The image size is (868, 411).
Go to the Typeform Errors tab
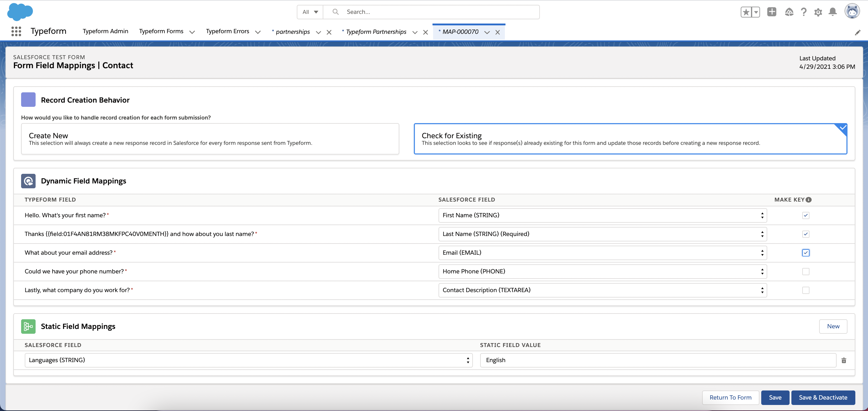(x=227, y=31)
